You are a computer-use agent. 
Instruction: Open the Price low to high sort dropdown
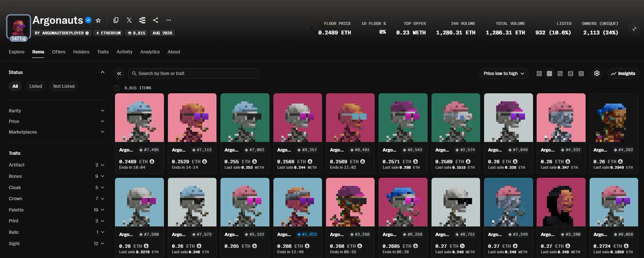pyautogui.click(x=503, y=73)
